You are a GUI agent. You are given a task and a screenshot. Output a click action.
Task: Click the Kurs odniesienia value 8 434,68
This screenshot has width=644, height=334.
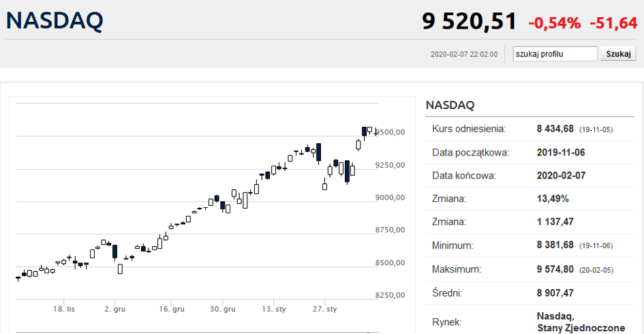point(555,129)
